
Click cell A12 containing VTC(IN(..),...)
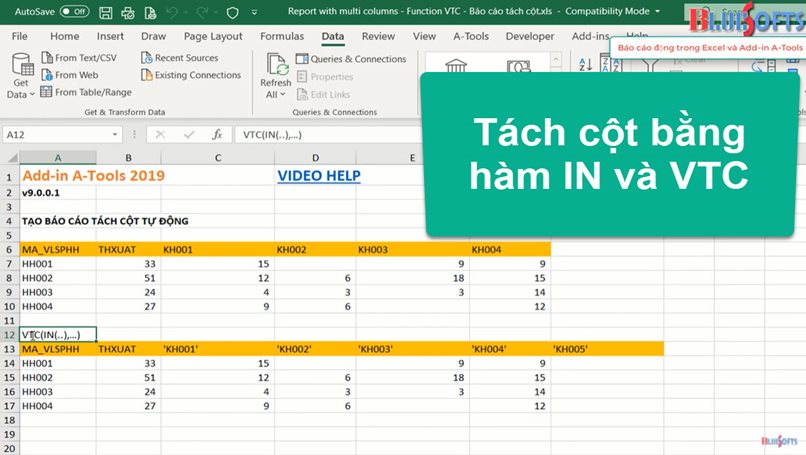[58, 335]
